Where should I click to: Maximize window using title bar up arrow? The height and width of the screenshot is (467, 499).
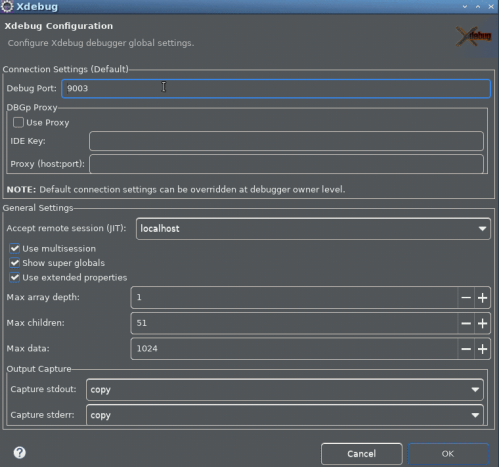click(478, 7)
